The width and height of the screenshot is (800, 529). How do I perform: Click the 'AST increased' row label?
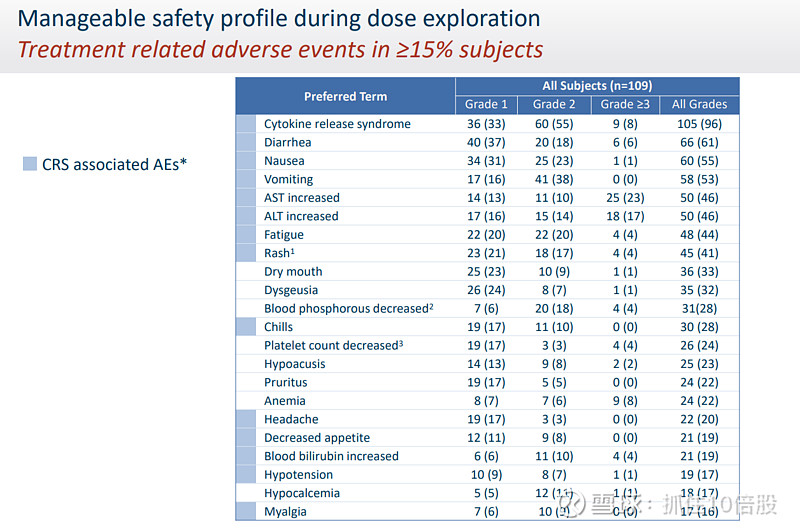click(x=302, y=197)
